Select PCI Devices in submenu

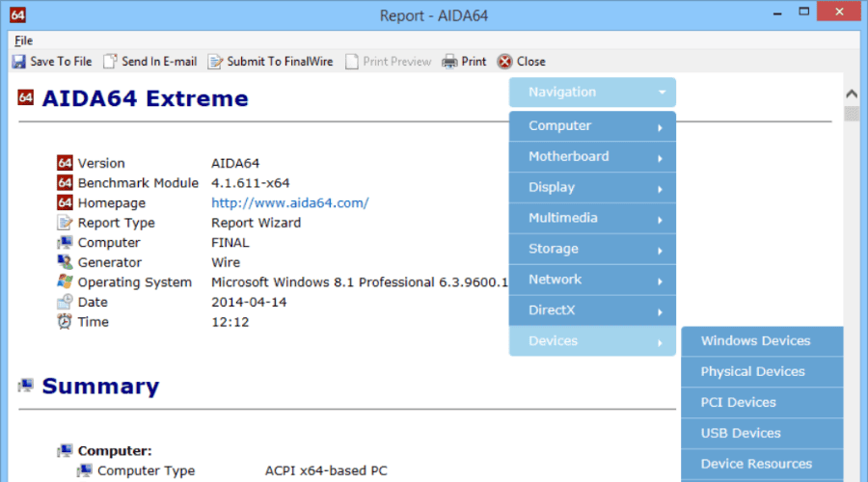point(762,402)
